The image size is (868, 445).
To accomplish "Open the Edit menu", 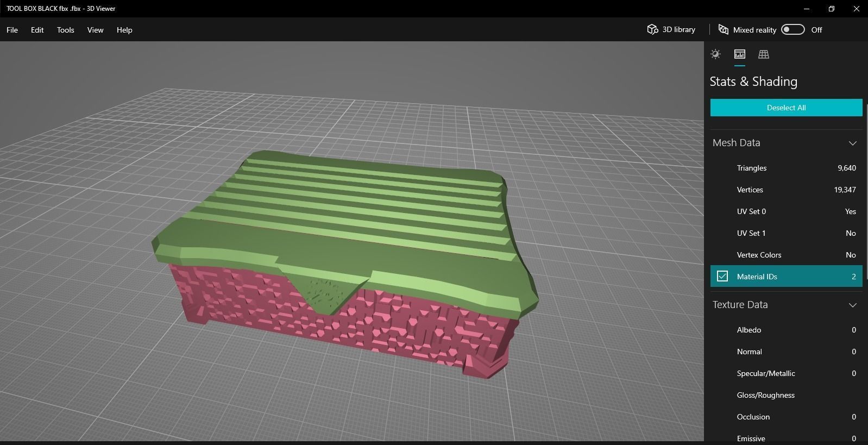I will (37, 30).
